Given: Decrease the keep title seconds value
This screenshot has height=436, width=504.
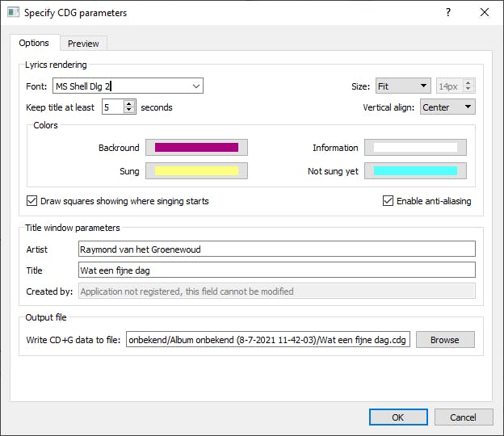Looking at the screenshot, I should (x=129, y=111).
